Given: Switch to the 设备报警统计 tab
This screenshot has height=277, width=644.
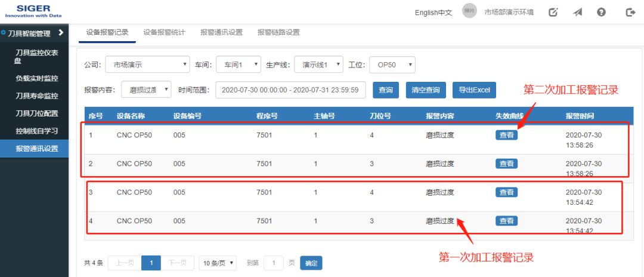Looking at the screenshot, I should [x=164, y=32].
